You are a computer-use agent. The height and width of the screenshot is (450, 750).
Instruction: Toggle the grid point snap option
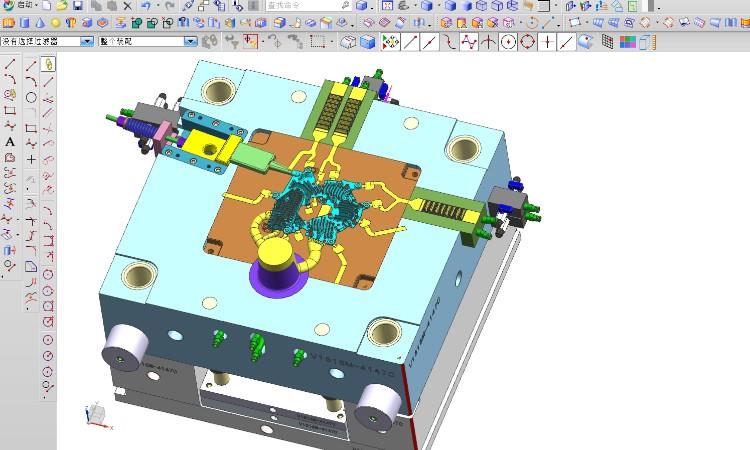[x=606, y=42]
